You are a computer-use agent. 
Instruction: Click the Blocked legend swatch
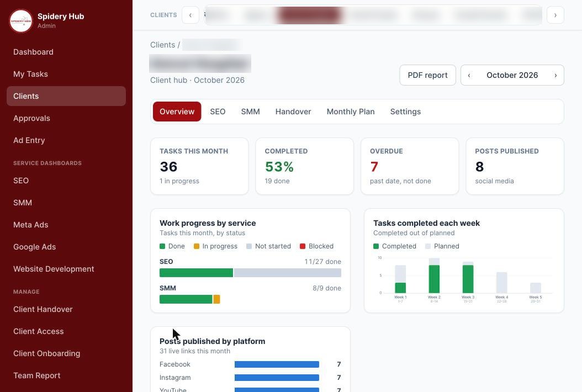303,246
